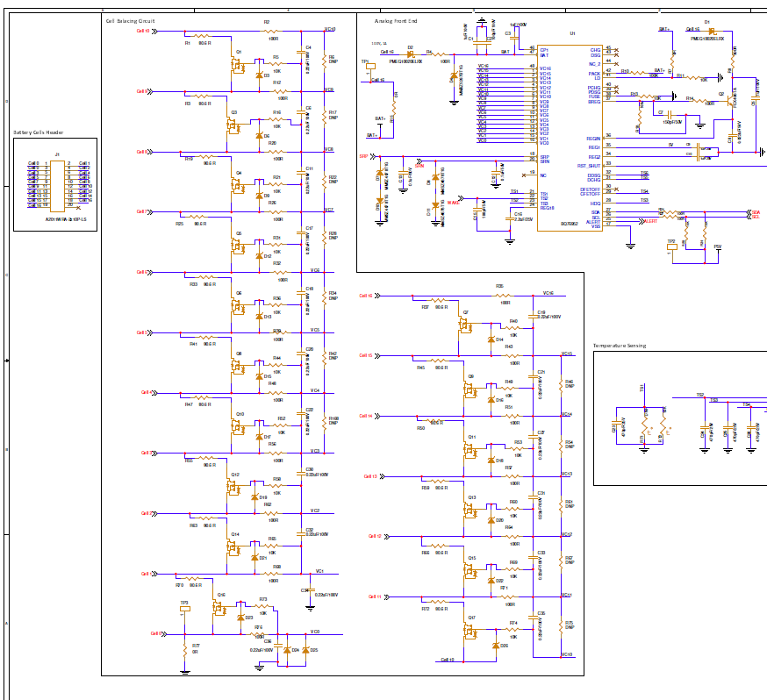
Task: Select the Q8 MOSFET symbol
Action: pos(238,368)
